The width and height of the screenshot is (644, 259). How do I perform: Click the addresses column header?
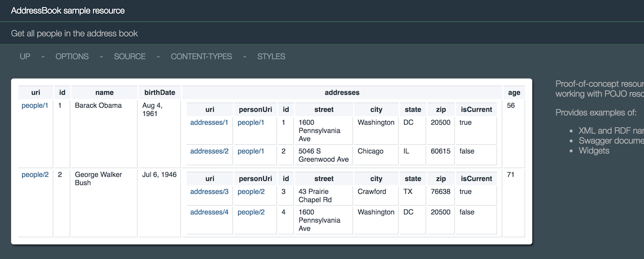pos(342,93)
